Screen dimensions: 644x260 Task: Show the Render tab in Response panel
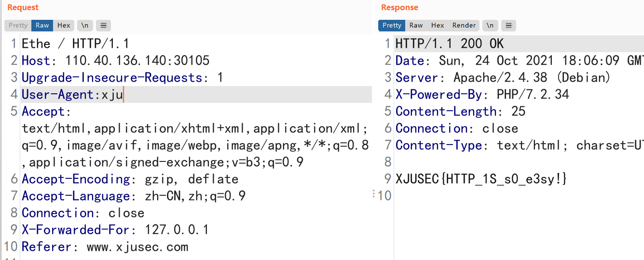pyautogui.click(x=464, y=26)
